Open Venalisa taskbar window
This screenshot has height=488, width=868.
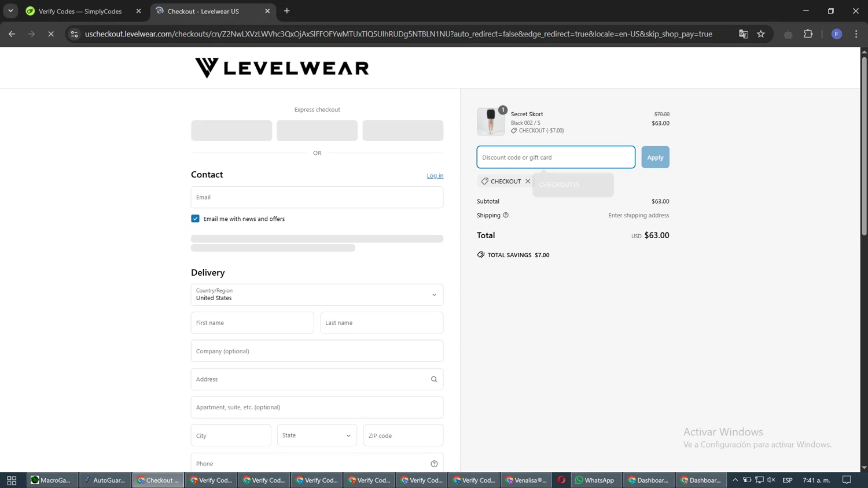point(527,480)
